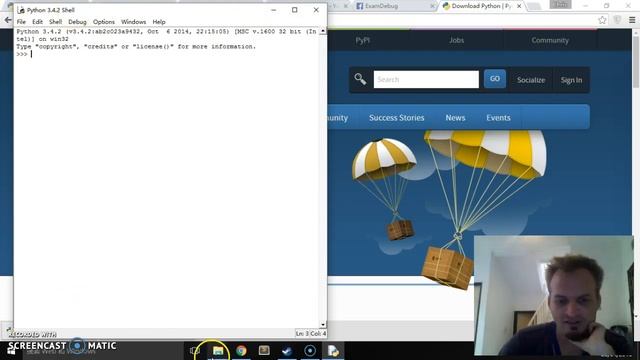
Task: Open Task View on the taskbar
Action: tap(195, 351)
